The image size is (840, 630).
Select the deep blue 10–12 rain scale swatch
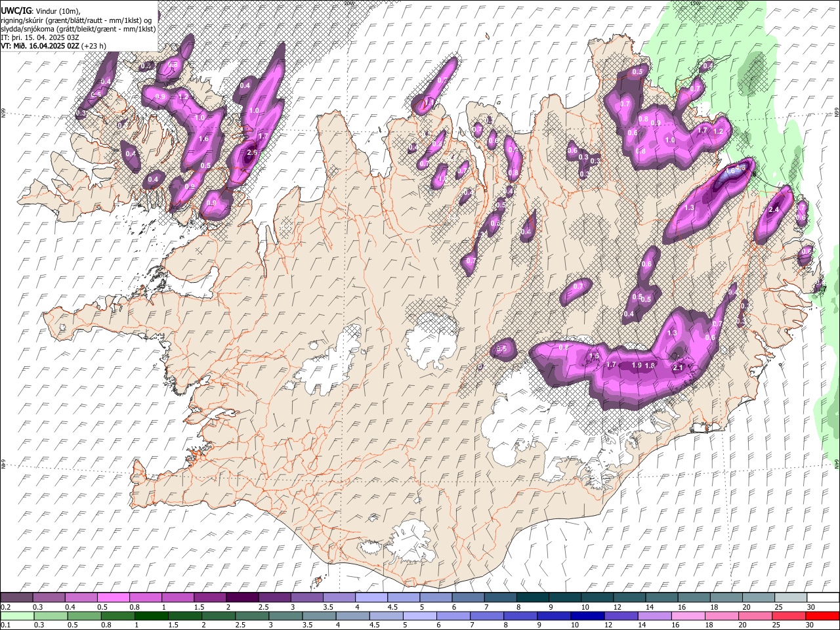[587, 616]
